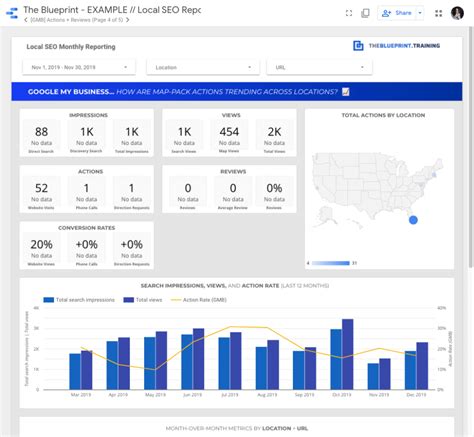Open the Location filter dropdown

[203, 67]
